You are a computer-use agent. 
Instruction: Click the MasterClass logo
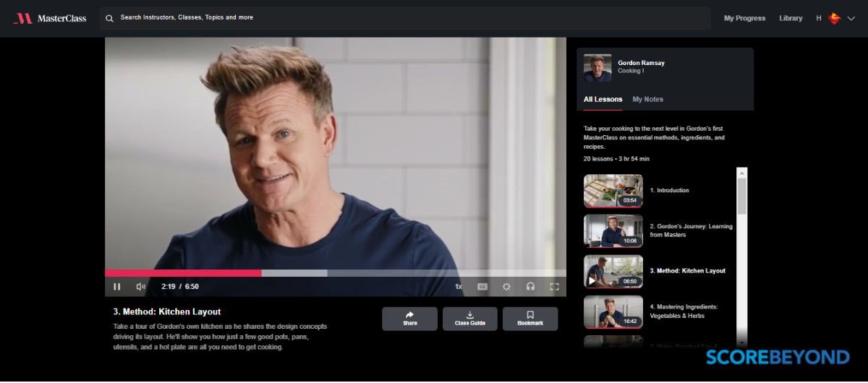point(50,18)
